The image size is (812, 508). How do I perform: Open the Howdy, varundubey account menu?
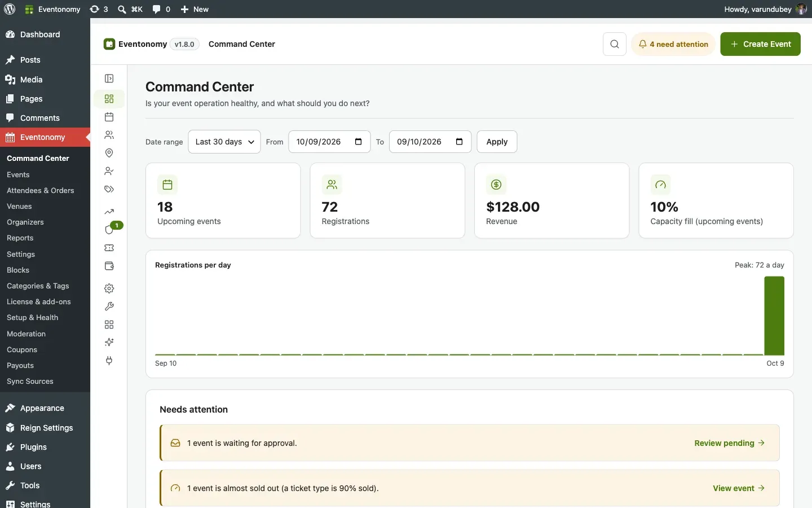[x=765, y=9]
